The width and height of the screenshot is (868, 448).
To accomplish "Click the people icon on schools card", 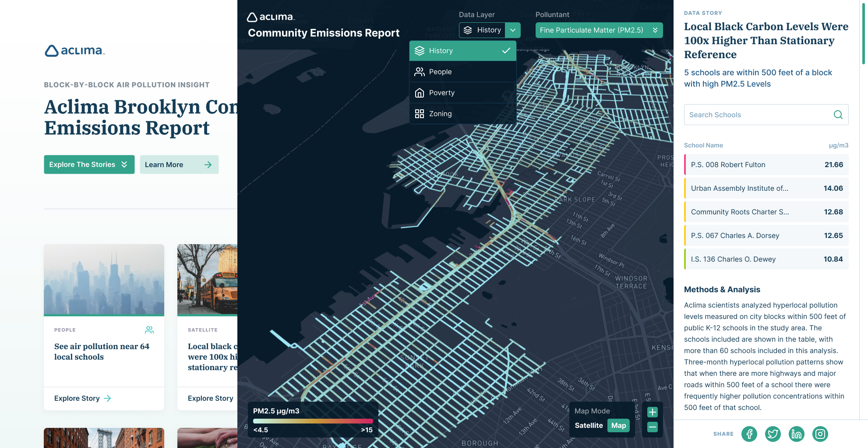I will (149, 330).
